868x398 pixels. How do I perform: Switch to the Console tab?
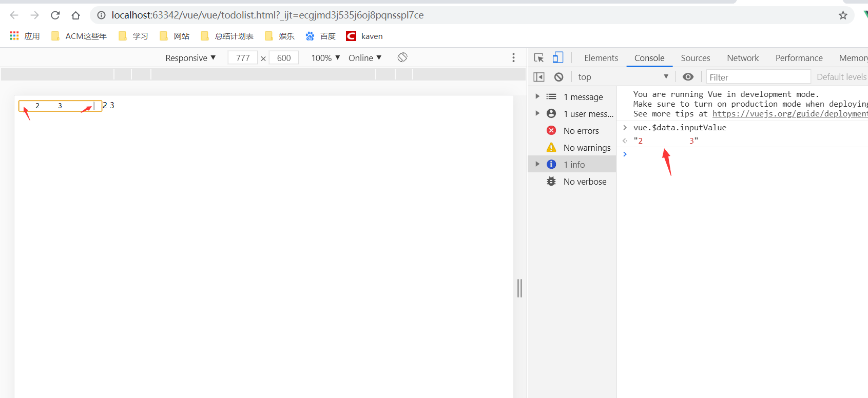coord(649,58)
